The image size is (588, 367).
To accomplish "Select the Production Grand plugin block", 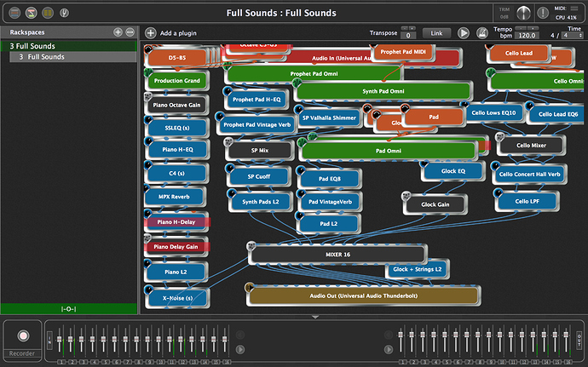I will click(x=176, y=81).
